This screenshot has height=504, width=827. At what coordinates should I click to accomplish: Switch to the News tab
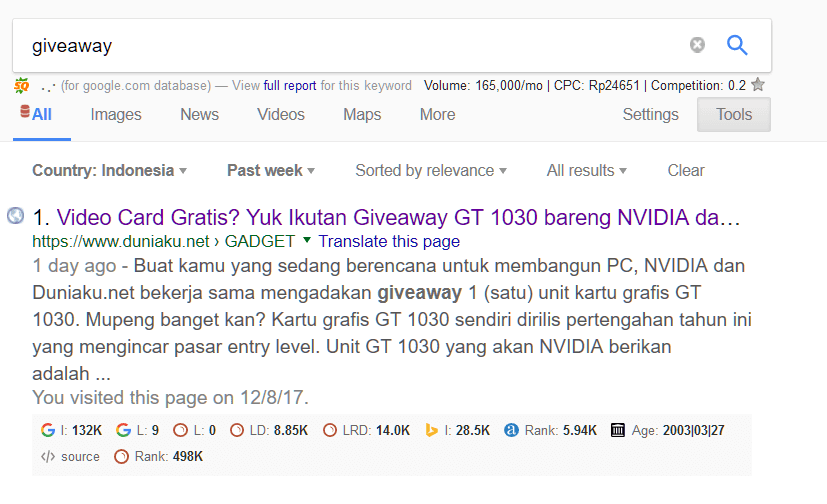[199, 114]
